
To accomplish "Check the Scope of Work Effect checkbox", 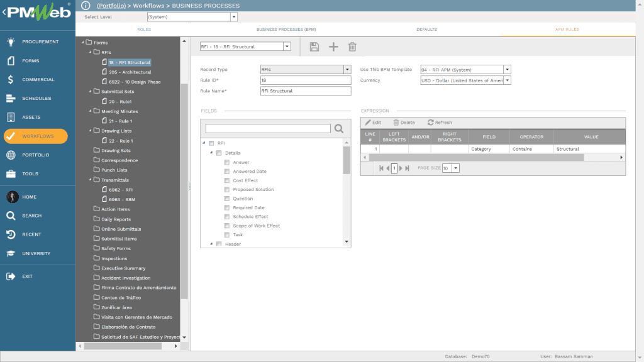I will pos(226,226).
